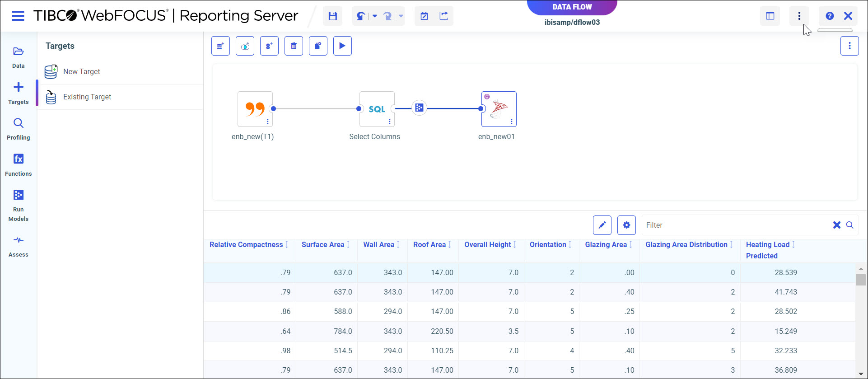This screenshot has height=379, width=868.
Task: Open the hamburger main menu
Action: point(18,16)
